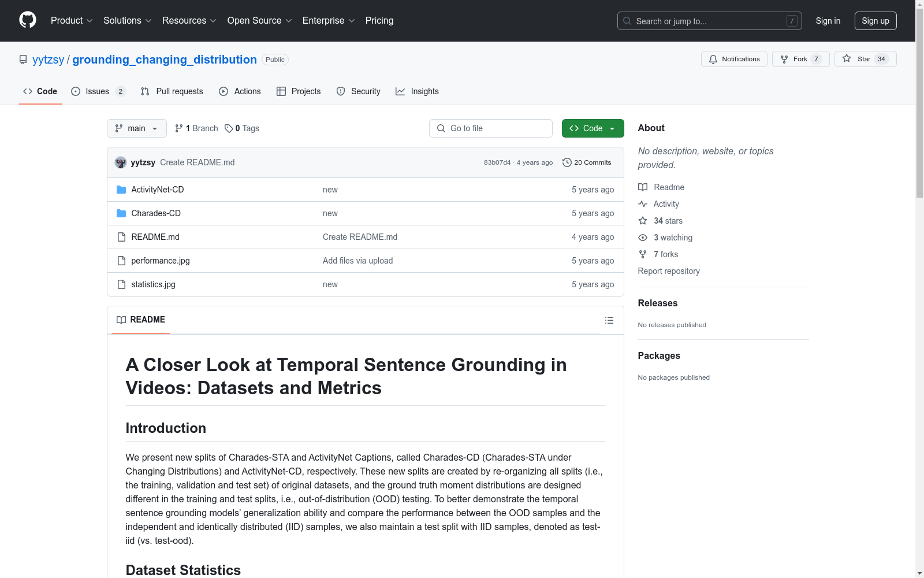View the 20 Commits history
The image size is (924, 578).
pyautogui.click(x=587, y=162)
